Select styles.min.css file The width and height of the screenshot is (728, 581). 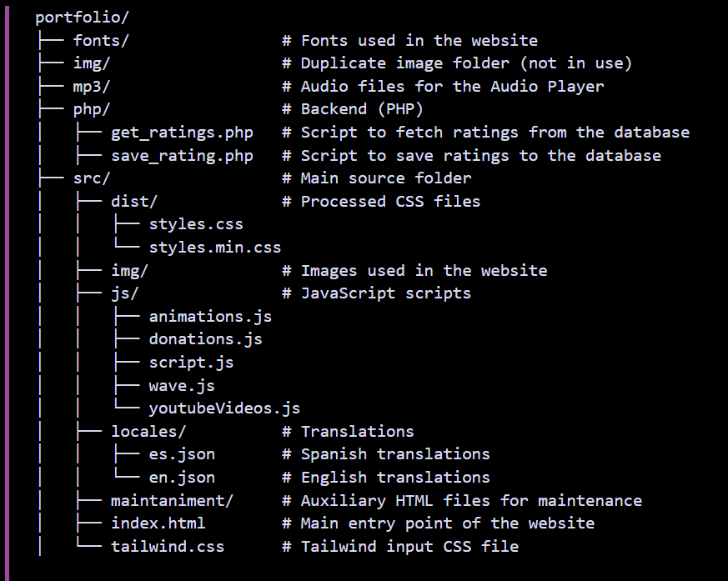[x=215, y=248]
